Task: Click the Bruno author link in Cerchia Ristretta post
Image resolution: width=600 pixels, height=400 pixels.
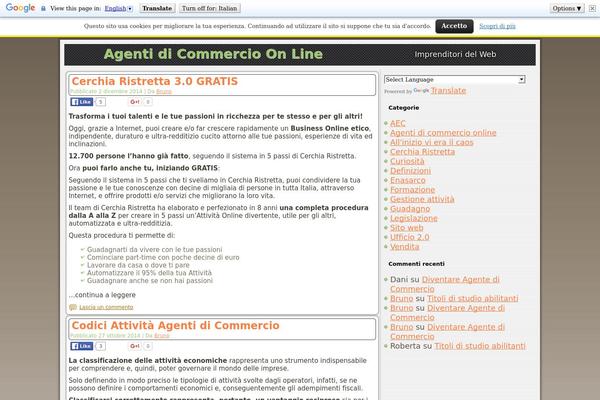Action: [164, 91]
